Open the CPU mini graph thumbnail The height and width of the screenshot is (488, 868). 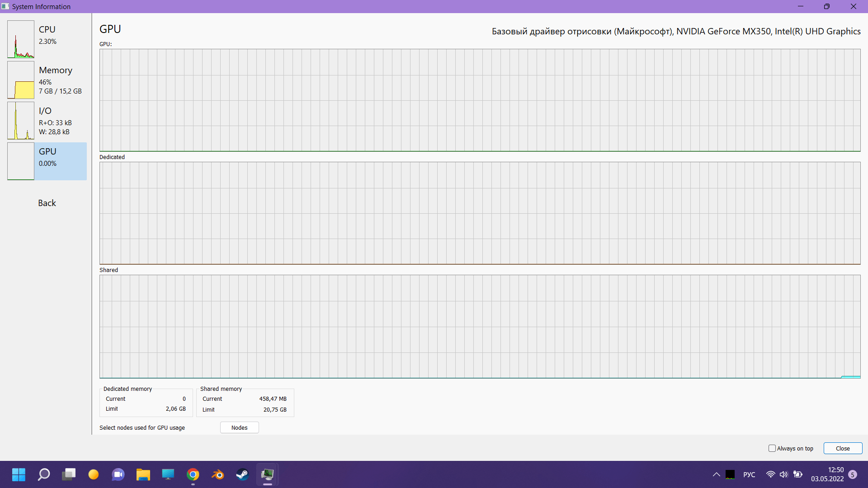coord(21,39)
